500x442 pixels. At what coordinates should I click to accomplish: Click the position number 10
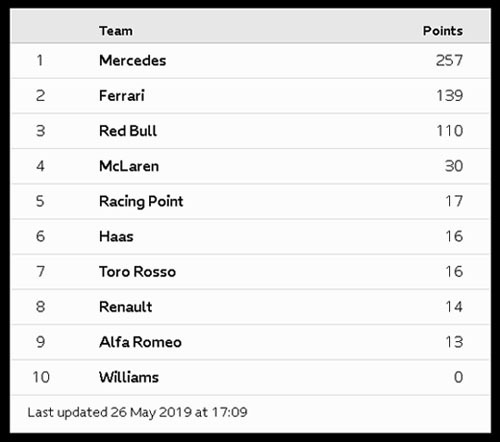(41, 377)
